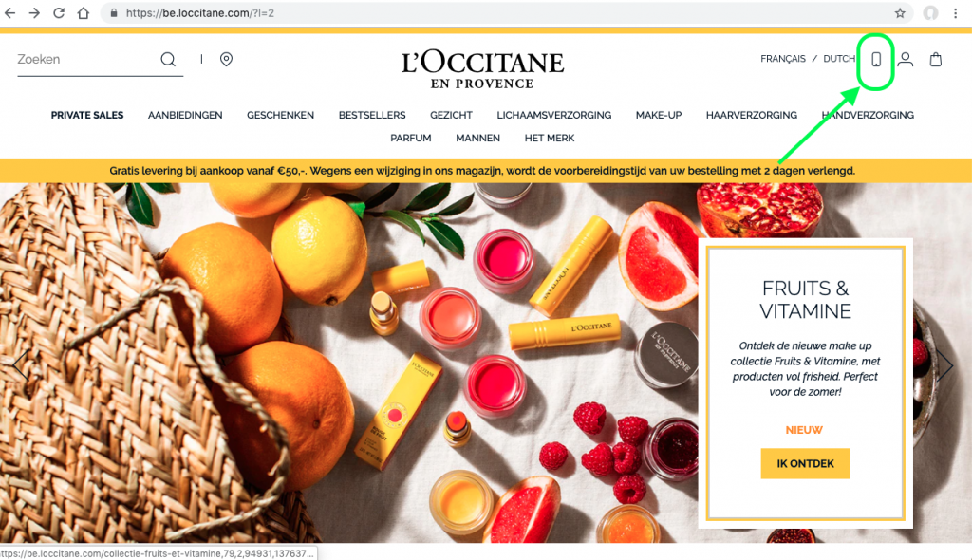Click the IK ONTDEK button
This screenshot has width=972, height=560.
[805, 463]
